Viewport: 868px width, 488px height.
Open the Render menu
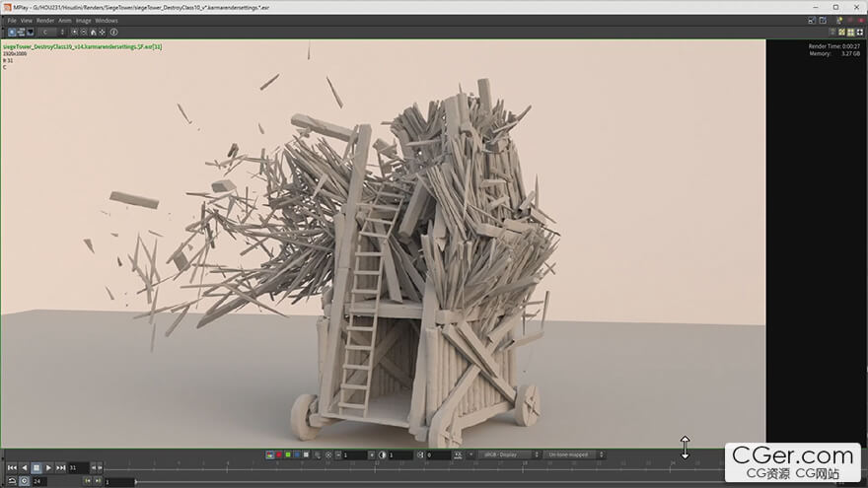45,20
